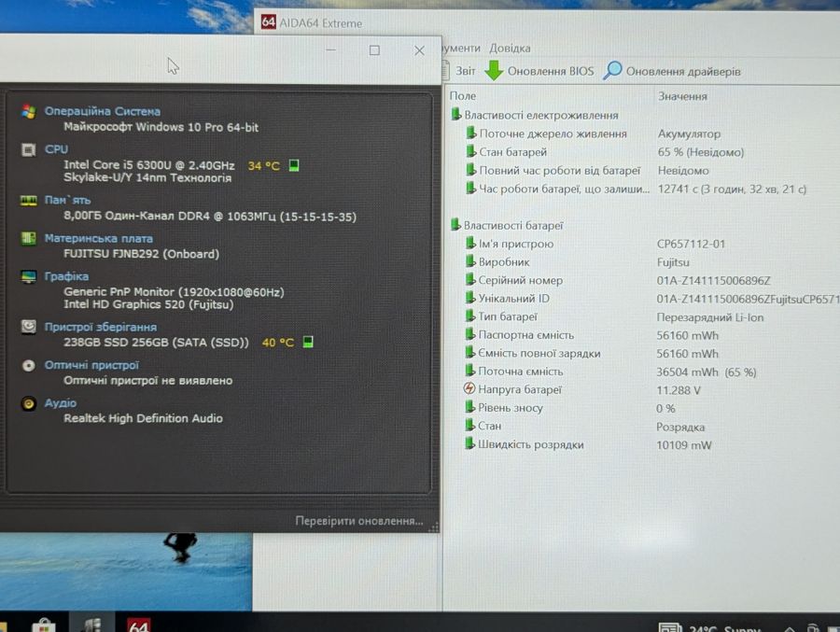Click the CPU chip icon

pyautogui.click(x=28, y=149)
